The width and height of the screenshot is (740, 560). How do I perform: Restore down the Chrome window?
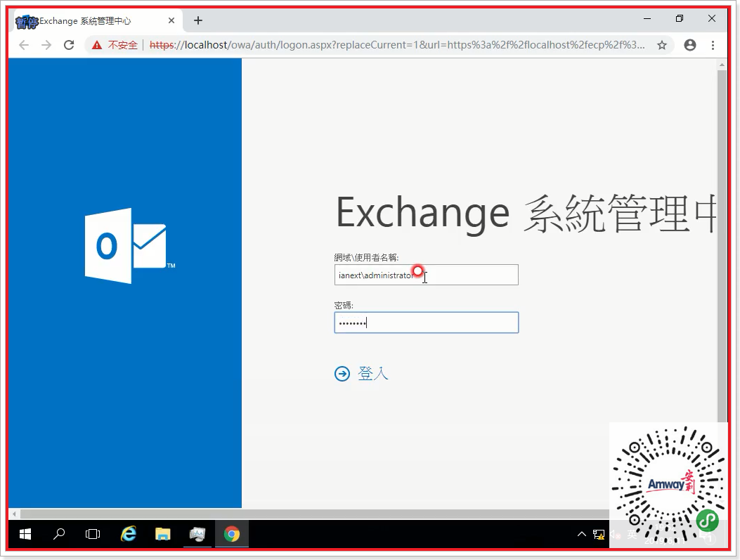(x=680, y=18)
